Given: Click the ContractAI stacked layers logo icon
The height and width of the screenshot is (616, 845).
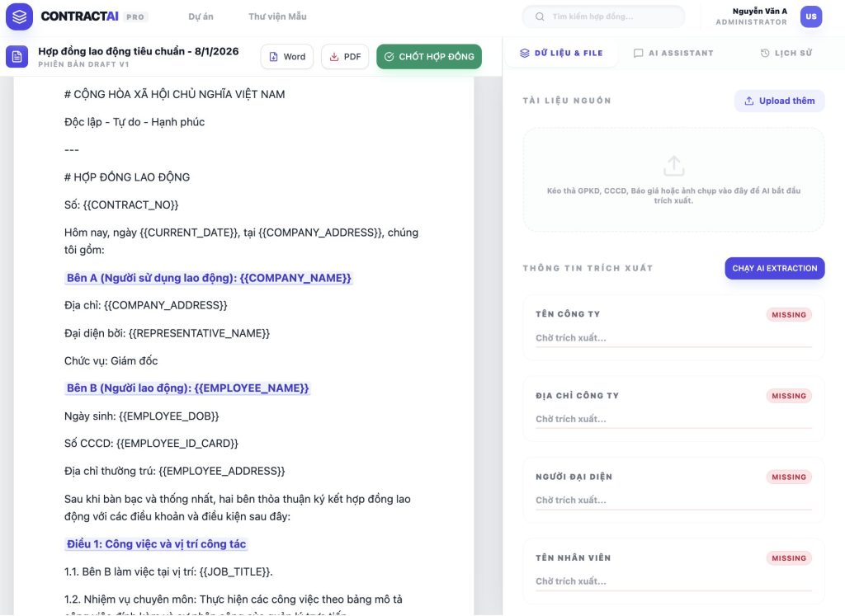Looking at the screenshot, I should (20, 16).
